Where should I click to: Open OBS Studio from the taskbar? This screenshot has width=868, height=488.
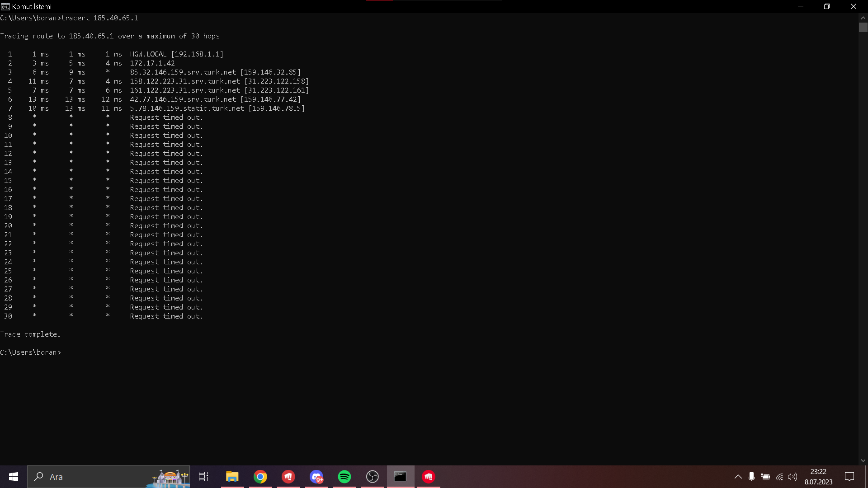[x=373, y=477]
